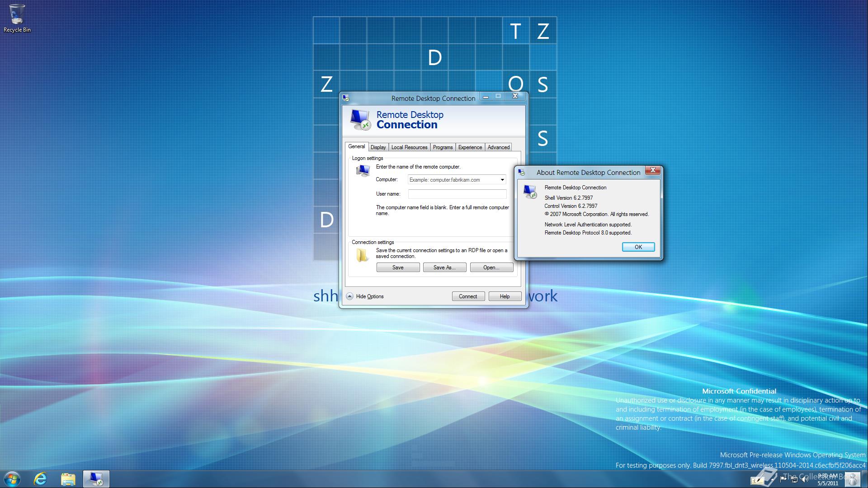Select the Shell Version 6.2.7997 text

pyautogui.click(x=569, y=198)
